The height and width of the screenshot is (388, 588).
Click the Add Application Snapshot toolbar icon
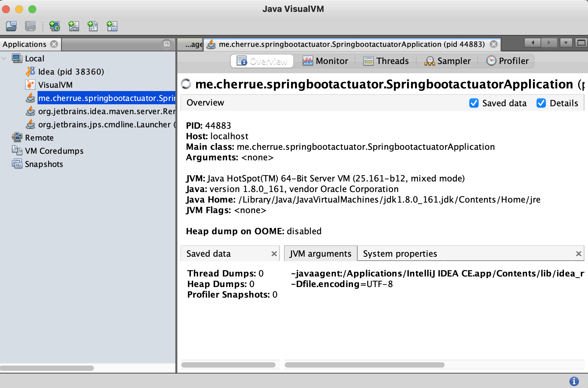112,26
